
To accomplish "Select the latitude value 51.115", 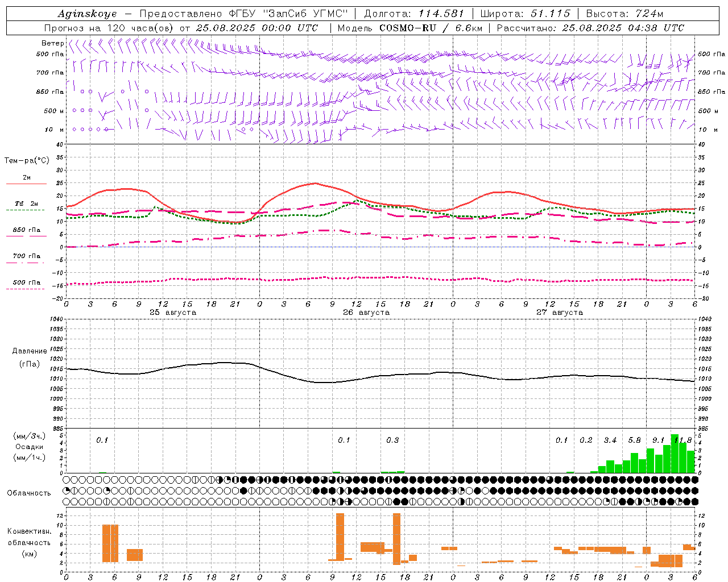I will click(x=551, y=14).
